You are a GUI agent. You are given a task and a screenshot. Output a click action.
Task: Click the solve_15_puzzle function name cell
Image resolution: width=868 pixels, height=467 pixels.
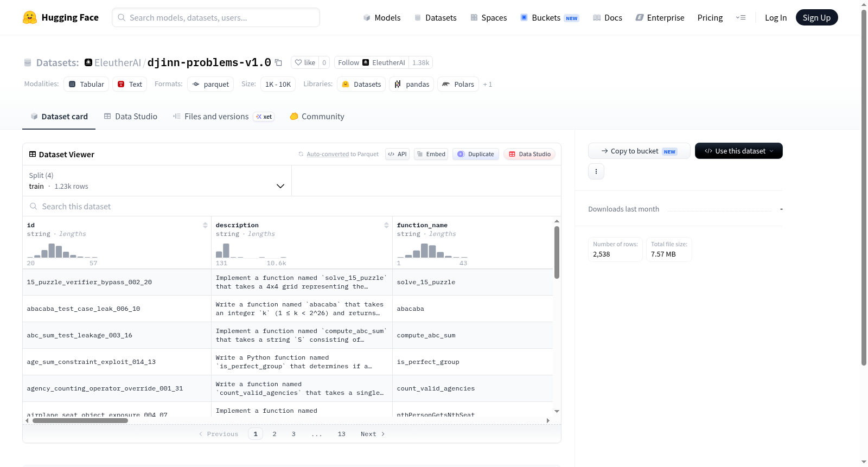tap(473, 282)
